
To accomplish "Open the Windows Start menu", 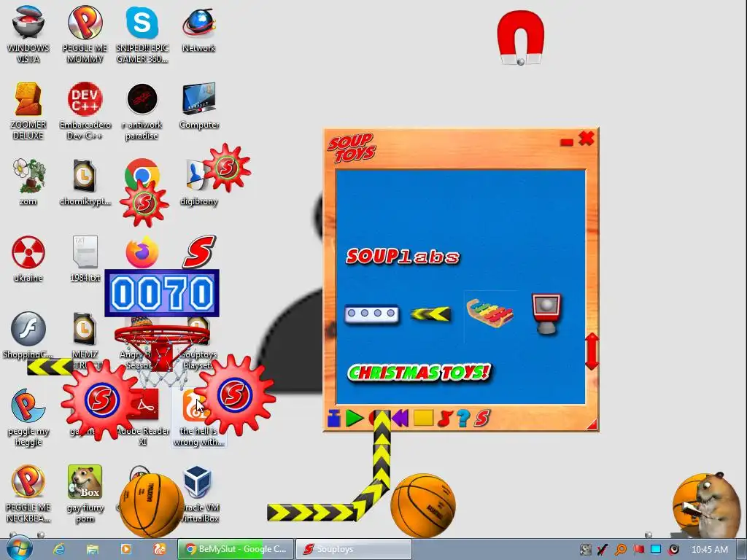I will (19, 548).
